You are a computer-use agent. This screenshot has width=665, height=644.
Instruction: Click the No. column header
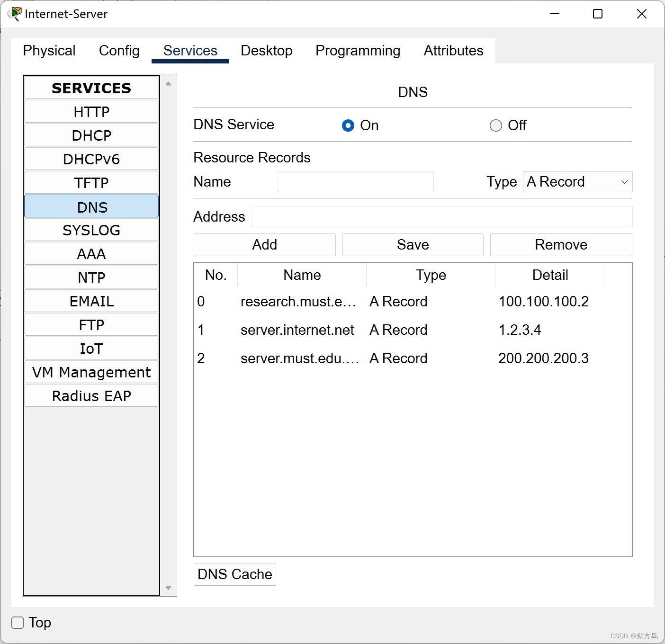pyautogui.click(x=216, y=275)
